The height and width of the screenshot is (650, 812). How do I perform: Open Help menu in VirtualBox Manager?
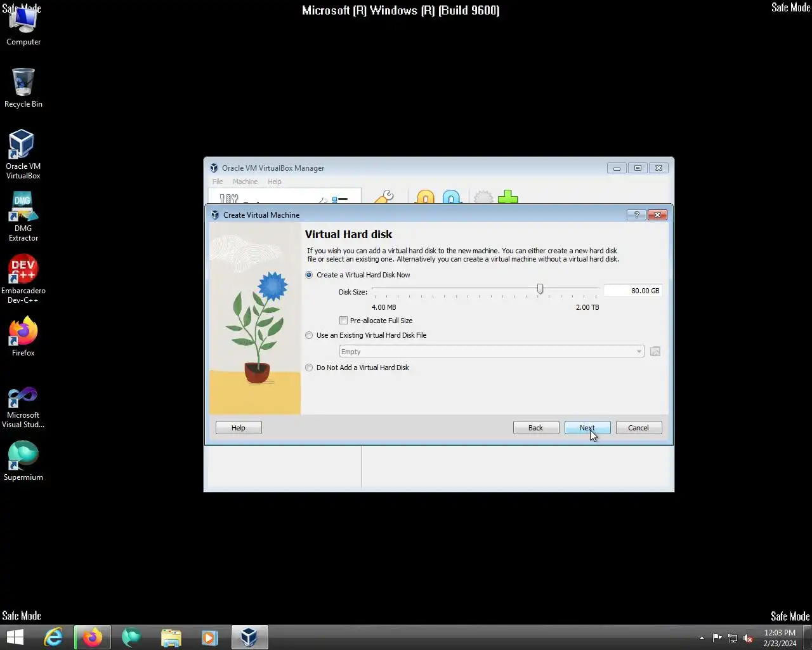pyautogui.click(x=274, y=182)
